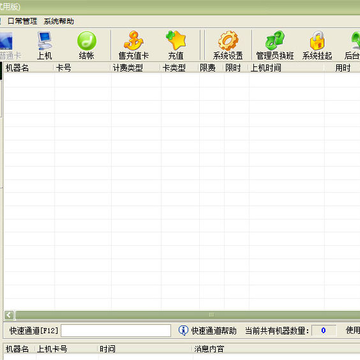Click 上机卡号 header in message list

pyautogui.click(x=67, y=349)
